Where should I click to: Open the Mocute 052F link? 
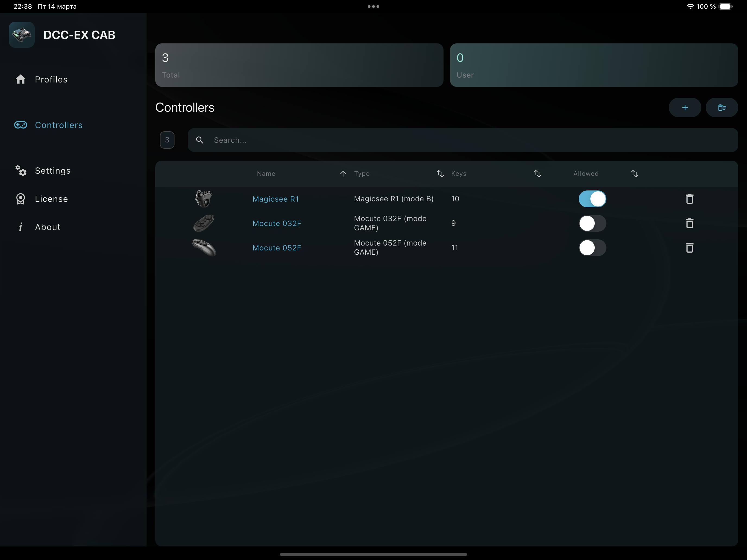277,248
